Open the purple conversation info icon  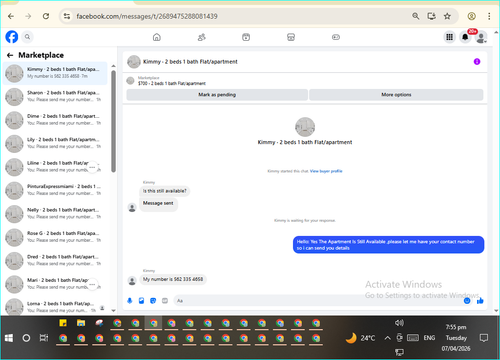(x=477, y=62)
